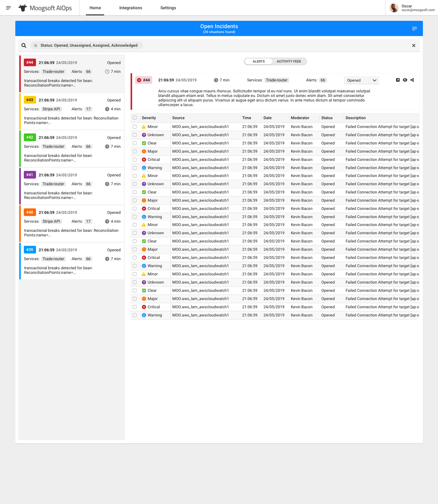This screenshot has width=438, height=504.
Task: Check the last Critical alert row checkbox
Action: 135,307
